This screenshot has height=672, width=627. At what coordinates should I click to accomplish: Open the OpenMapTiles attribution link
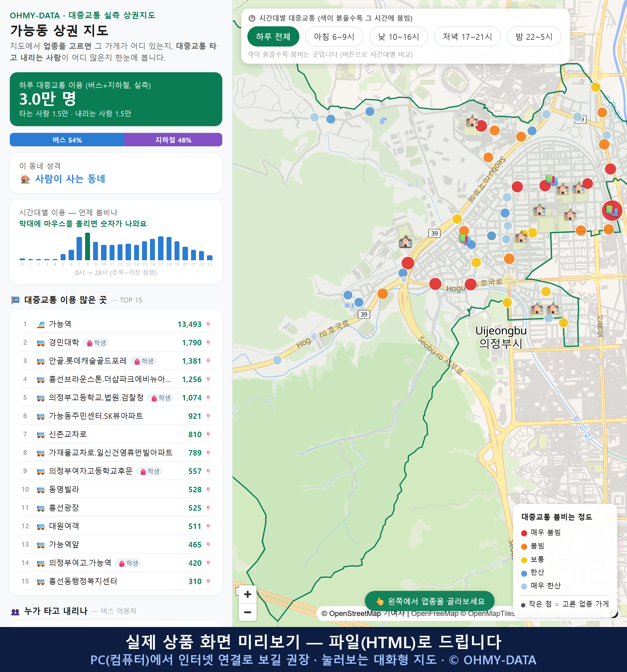point(488,613)
